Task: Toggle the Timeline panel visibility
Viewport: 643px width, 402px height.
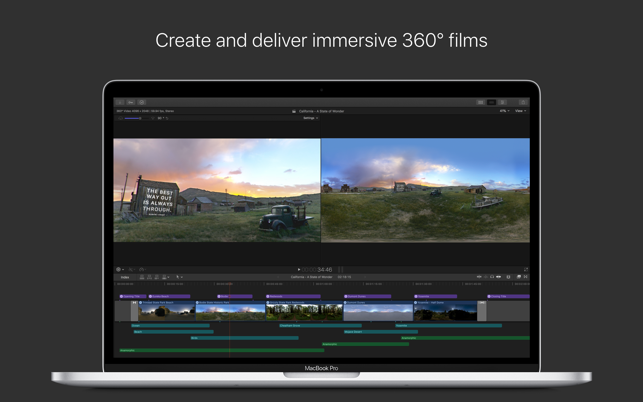Action: [x=491, y=102]
